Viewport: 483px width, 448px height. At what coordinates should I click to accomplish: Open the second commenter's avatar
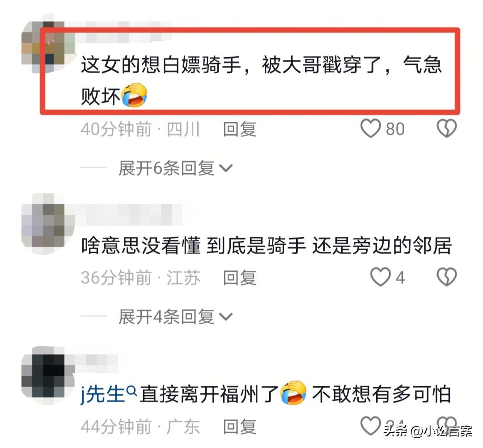tap(48, 224)
